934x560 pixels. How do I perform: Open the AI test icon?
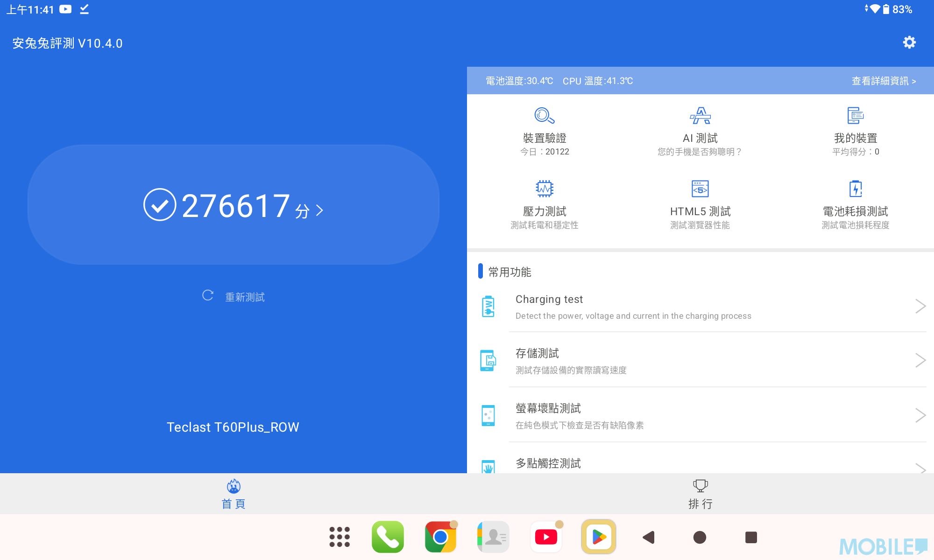pos(700,115)
